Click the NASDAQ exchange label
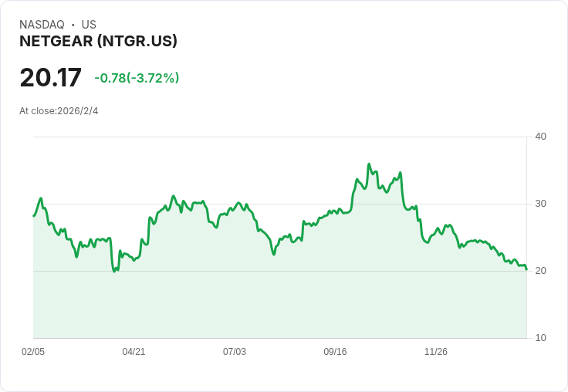 42,25
